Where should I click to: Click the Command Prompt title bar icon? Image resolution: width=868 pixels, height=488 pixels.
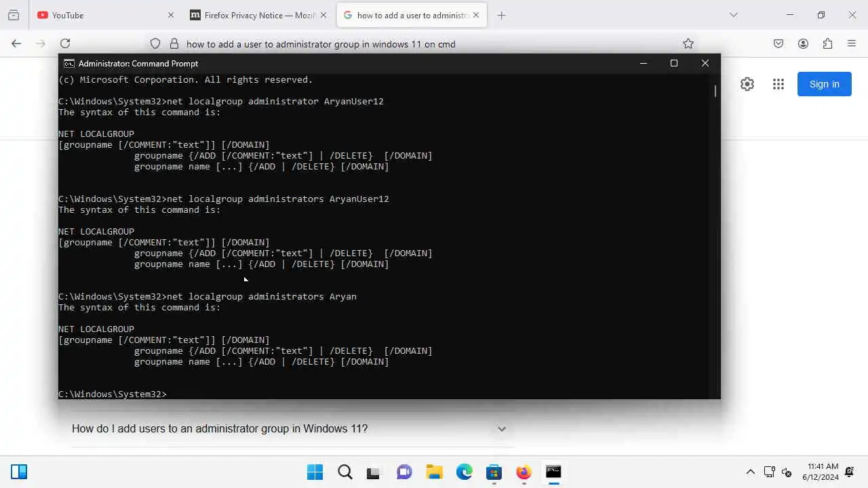(x=68, y=63)
